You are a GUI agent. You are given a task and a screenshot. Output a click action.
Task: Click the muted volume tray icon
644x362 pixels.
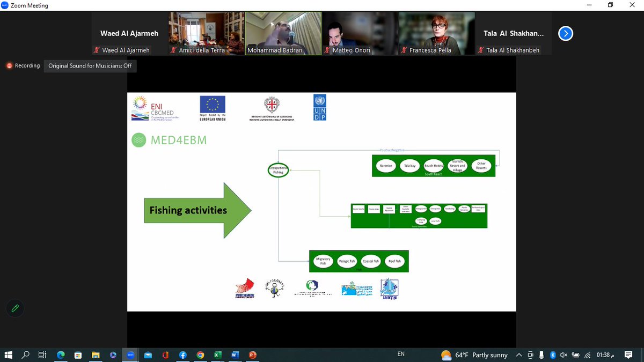click(x=563, y=355)
